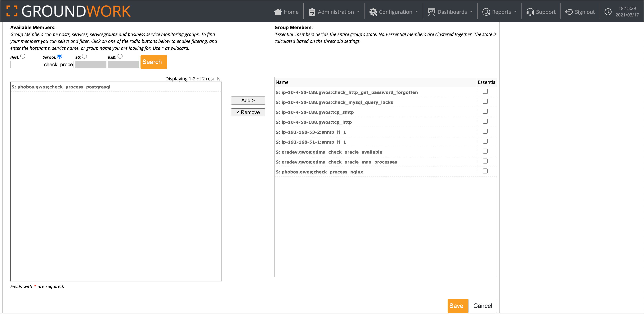
Task: Expand the Dashboards dropdown arrow
Action: (x=471, y=12)
